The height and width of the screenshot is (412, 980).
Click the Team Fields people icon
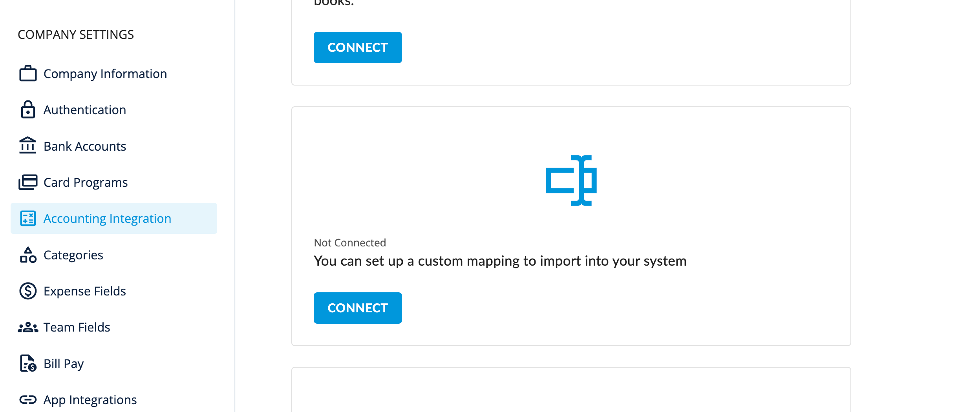28,327
